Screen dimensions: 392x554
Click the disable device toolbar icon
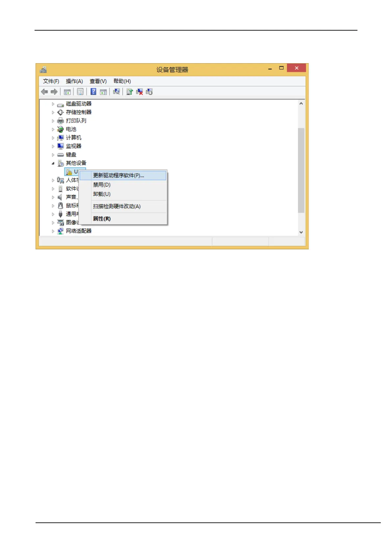pos(149,92)
